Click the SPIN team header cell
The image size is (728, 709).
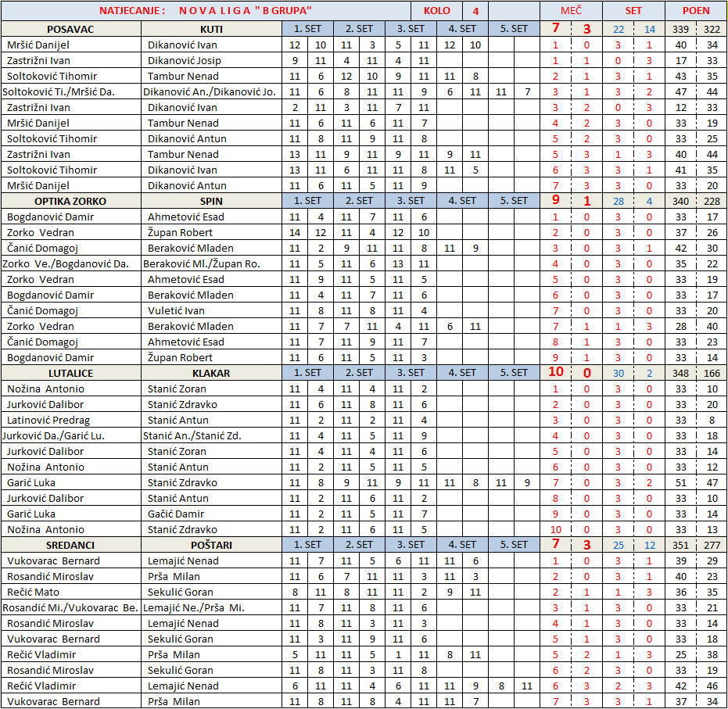click(211, 201)
